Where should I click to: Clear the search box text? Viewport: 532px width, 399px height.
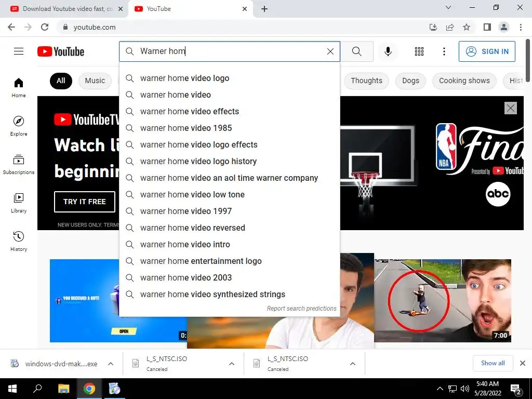pyautogui.click(x=330, y=51)
